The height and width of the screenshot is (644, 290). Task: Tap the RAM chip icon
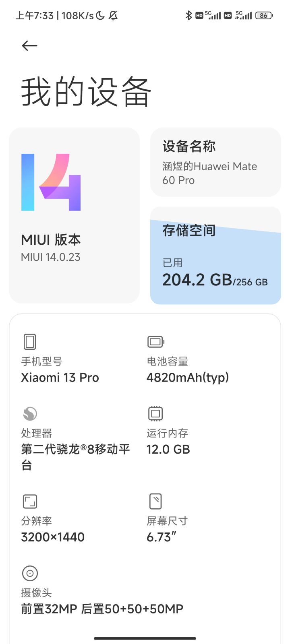(x=155, y=413)
